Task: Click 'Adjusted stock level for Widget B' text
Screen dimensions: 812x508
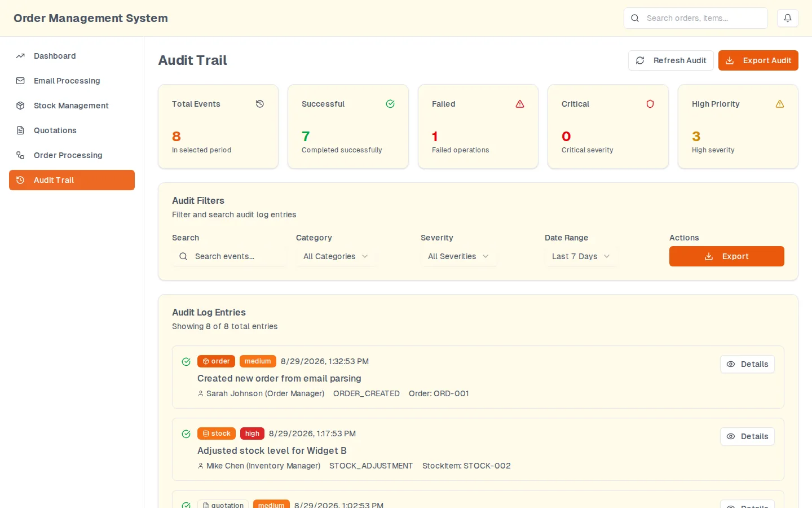Action: pos(272,450)
